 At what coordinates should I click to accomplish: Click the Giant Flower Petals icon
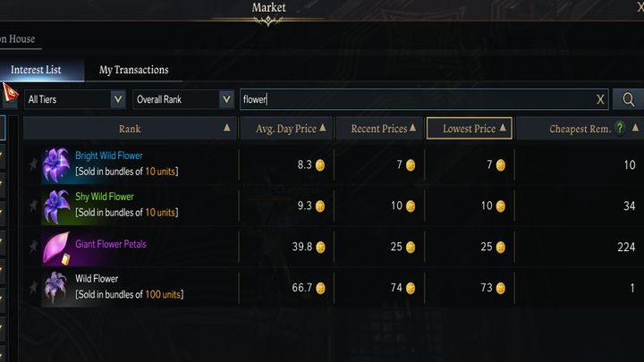[x=56, y=246]
